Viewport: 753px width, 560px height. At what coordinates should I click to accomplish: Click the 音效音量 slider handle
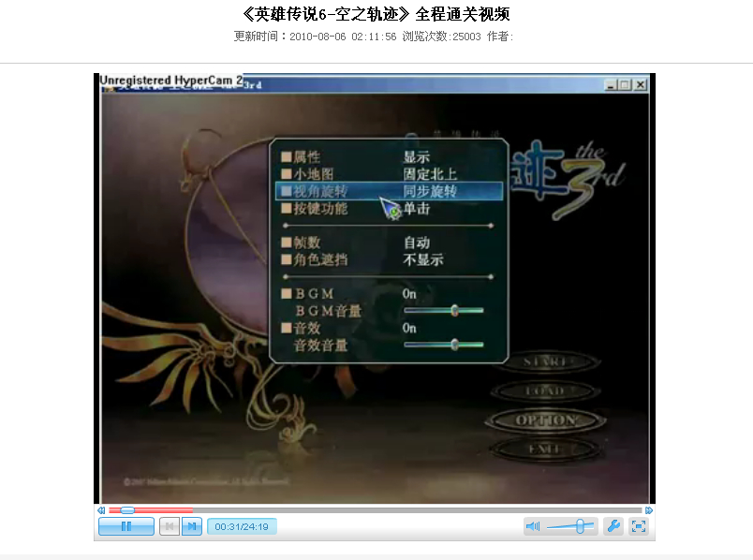point(455,345)
